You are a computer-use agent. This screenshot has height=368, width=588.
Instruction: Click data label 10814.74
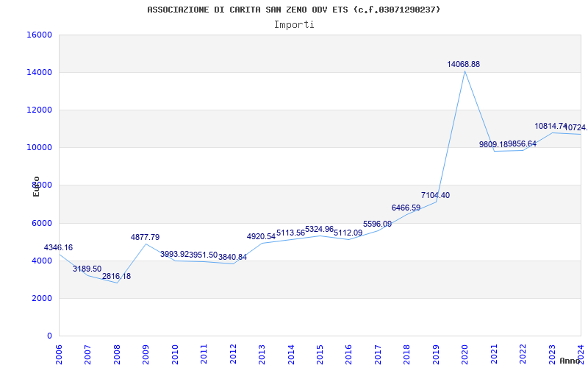coord(551,126)
